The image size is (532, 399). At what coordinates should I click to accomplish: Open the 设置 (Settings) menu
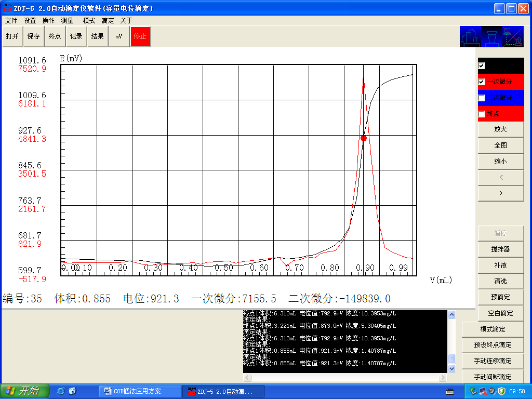point(30,21)
